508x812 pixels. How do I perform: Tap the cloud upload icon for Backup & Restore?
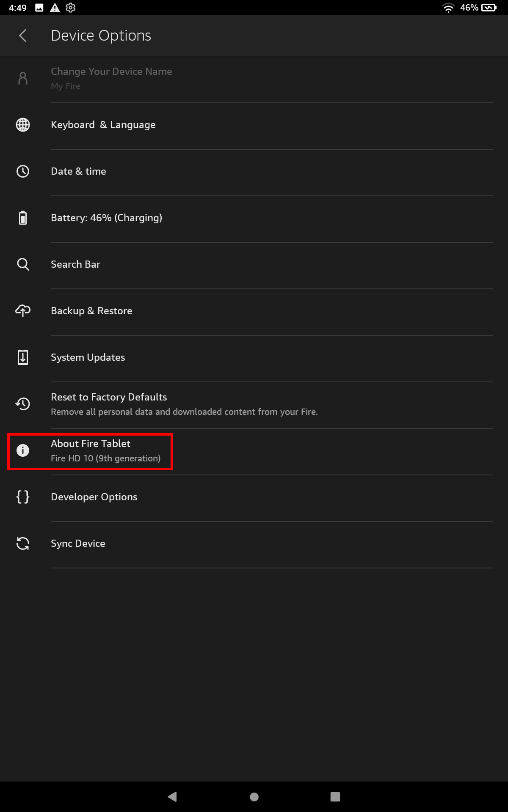pyautogui.click(x=23, y=311)
